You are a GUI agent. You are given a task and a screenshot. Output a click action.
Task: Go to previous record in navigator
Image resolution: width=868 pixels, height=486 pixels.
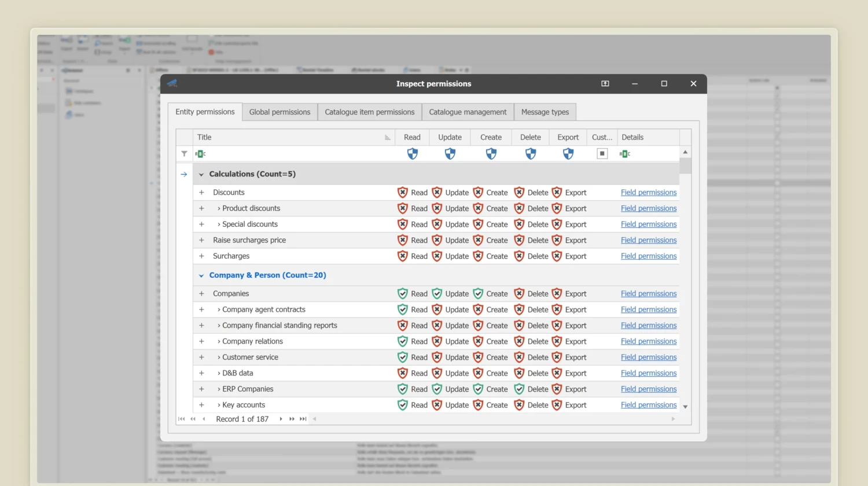coord(204,419)
